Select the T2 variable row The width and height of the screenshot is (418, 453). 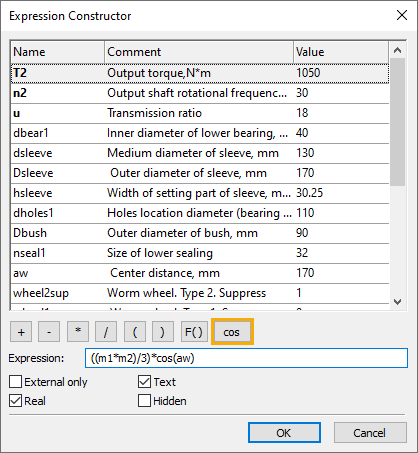pos(200,73)
